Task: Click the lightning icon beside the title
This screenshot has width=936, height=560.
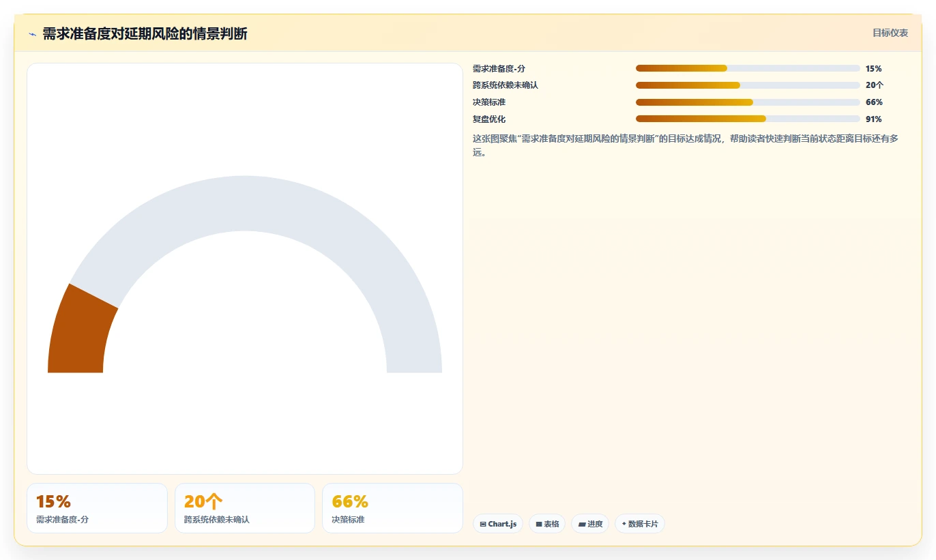Action: click(32, 33)
